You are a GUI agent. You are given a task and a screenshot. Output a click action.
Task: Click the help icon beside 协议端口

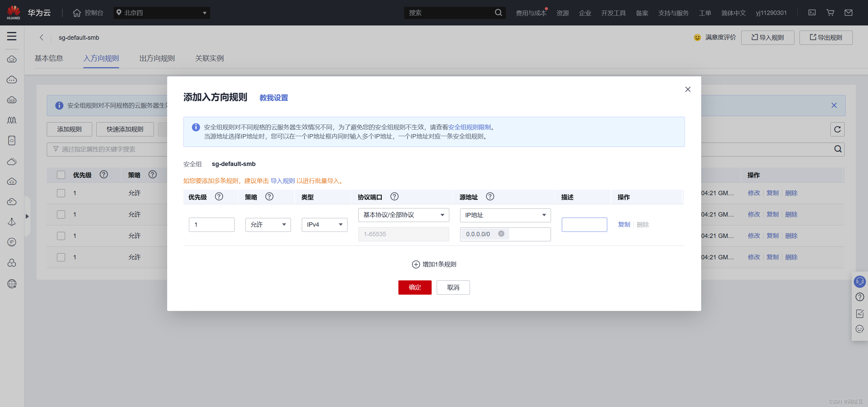(x=394, y=197)
